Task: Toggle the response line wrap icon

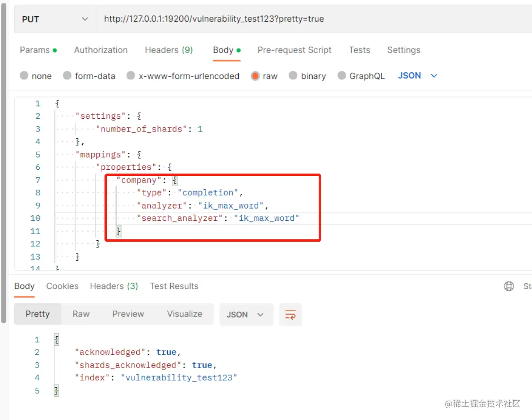Action: (290, 315)
